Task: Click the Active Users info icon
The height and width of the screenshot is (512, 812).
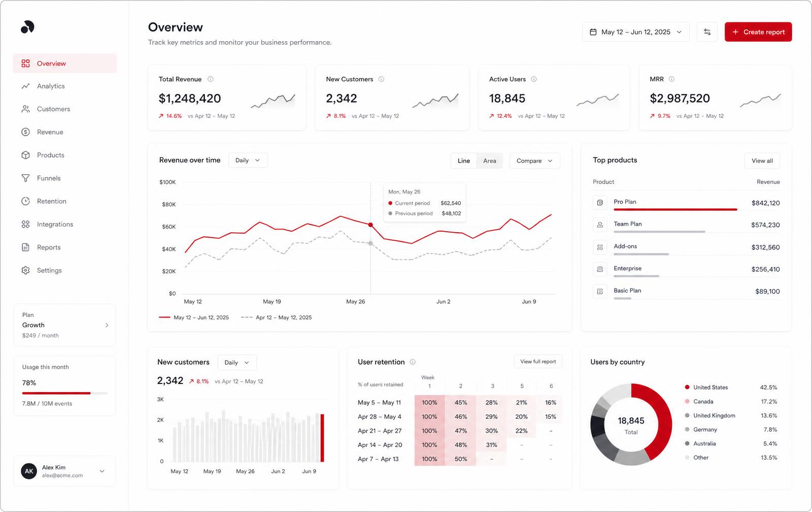Action: pyautogui.click(x=533, y=79)
